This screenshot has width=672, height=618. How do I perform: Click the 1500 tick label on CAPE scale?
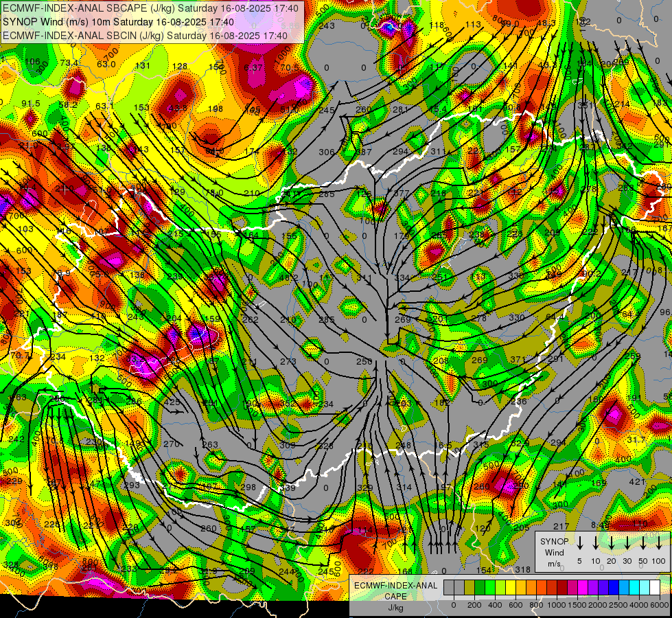577,605
